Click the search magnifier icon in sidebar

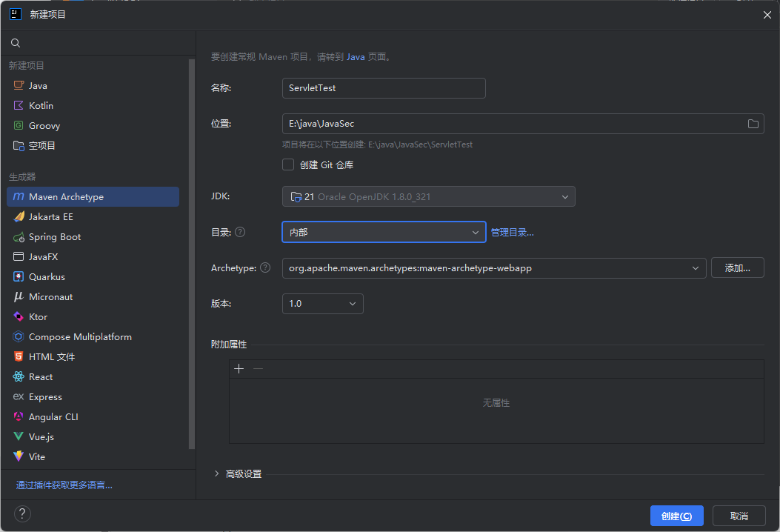(16, 43)
